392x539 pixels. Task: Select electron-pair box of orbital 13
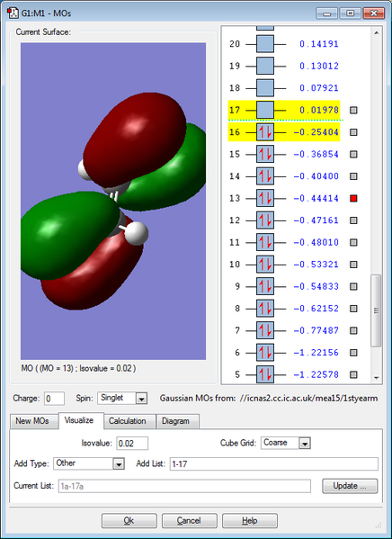[x=265, y=198]
